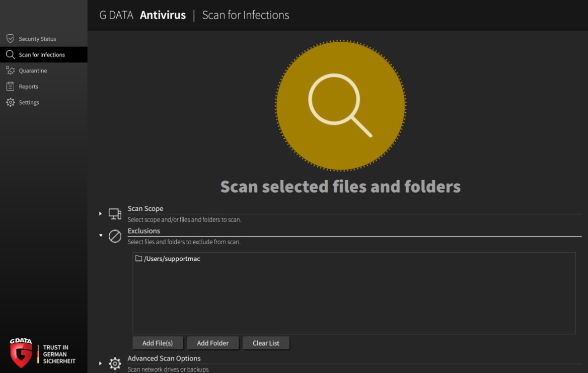Start scan with large yellow magnifier button
Viewport: 588px width, 373px height.
point(340,105)
